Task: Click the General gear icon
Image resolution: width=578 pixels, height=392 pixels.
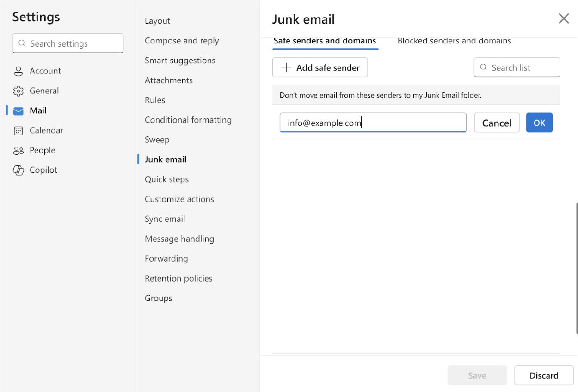Action: click(18, 91)
